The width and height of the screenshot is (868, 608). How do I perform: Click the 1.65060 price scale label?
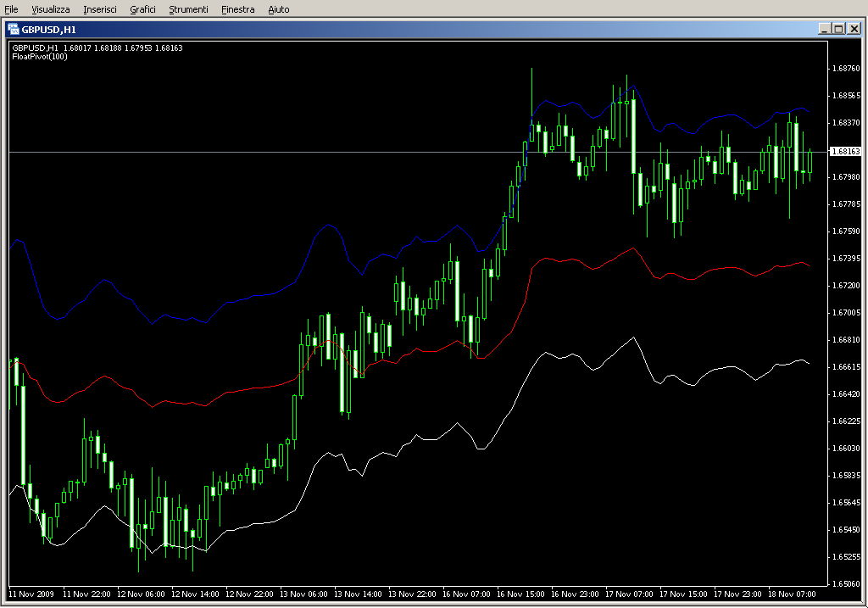click(x=847, y=584)
